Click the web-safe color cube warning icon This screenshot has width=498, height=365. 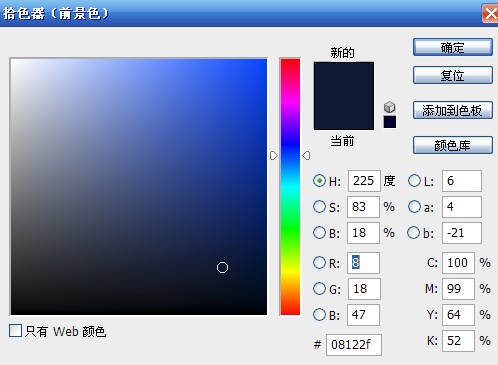389,107
